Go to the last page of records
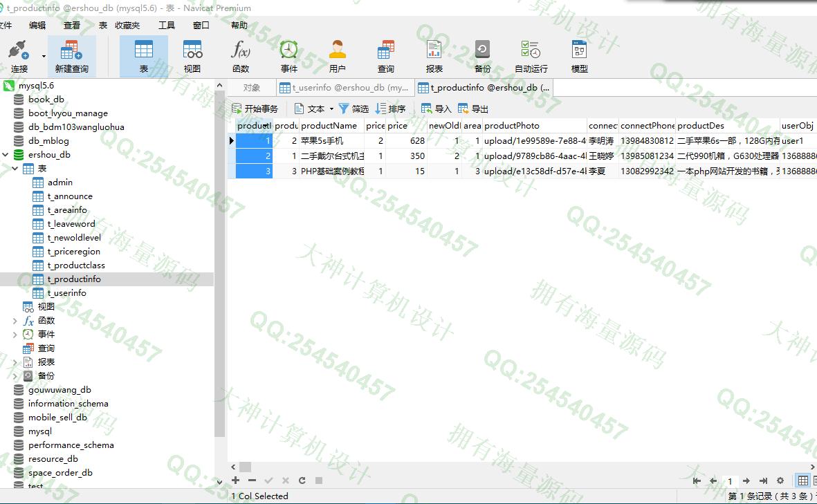The width and height of the screenshot is (817, 504). [763, 480]
